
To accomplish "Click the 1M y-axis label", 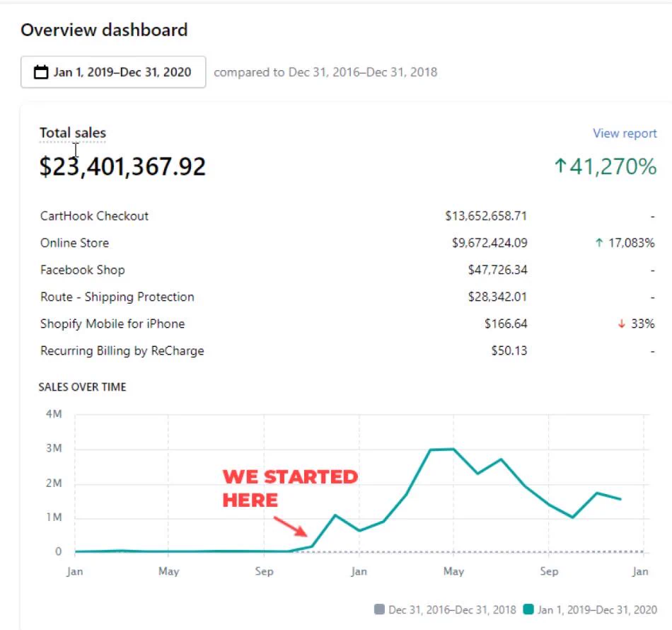I will (x=54, y=517).
